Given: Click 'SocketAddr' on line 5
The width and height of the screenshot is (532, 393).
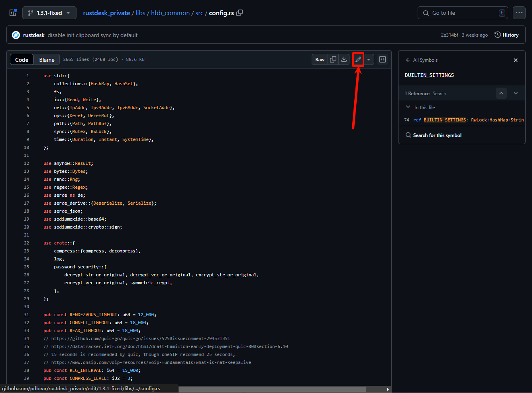Looking at the screenshot, I should coord(157,108).
